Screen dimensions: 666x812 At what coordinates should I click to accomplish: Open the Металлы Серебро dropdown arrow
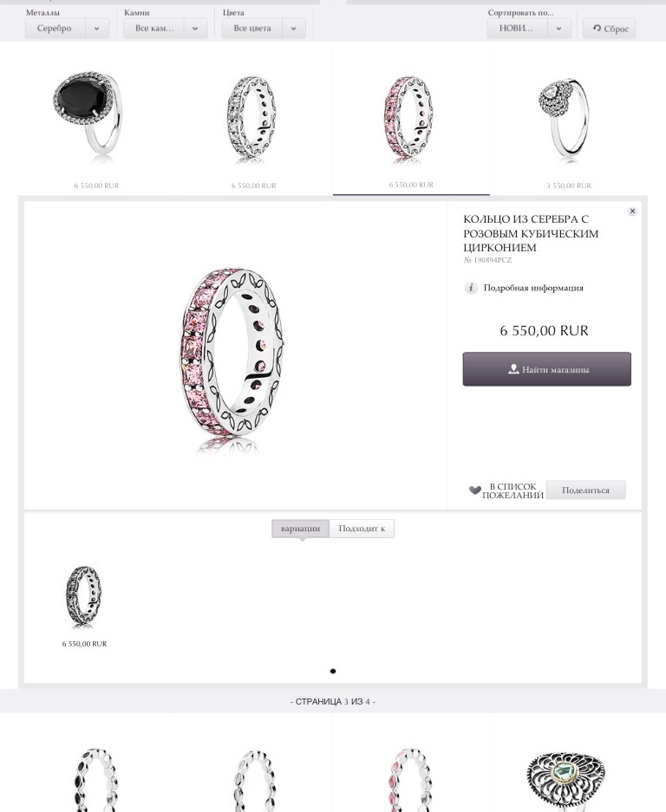coord(97,29)
